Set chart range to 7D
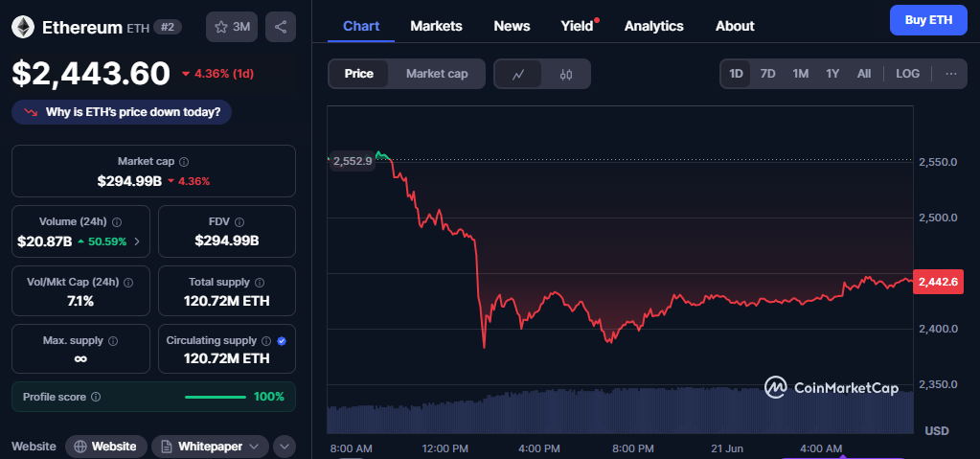Screen dimensions: 980x459 coord(767,74)
